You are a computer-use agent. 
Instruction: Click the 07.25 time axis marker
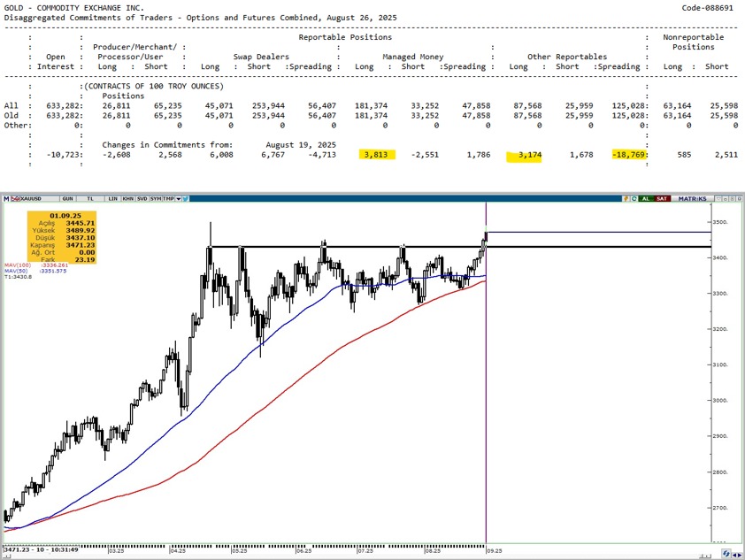(365, 551)
